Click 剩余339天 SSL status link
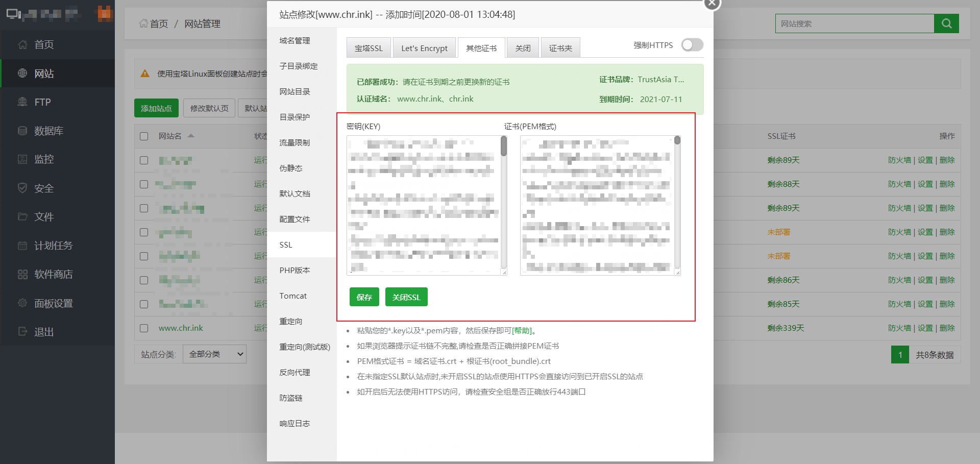The width and height of the screenshot is (980, 464). click(786, 328)
